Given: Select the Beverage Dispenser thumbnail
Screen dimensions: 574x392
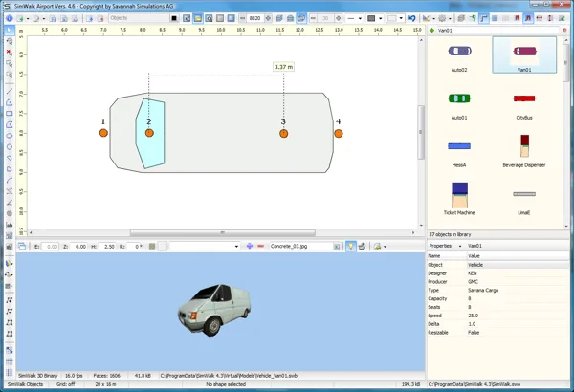Looking at the screenshot, I should coord(524,151).
